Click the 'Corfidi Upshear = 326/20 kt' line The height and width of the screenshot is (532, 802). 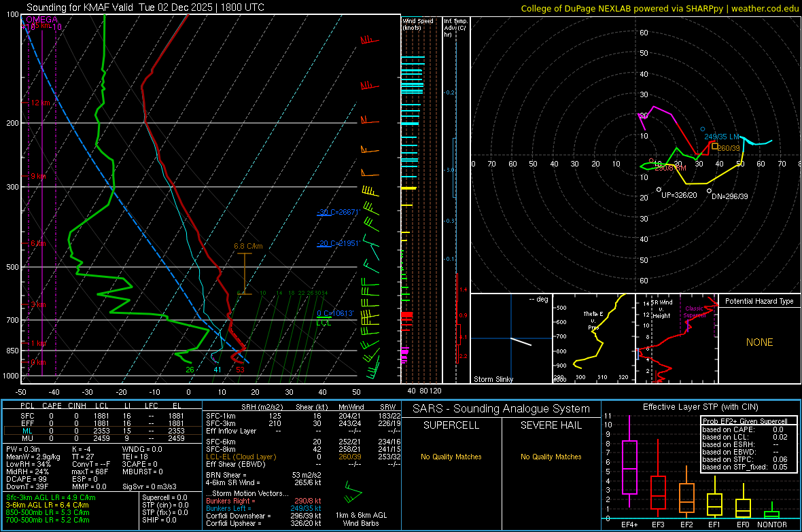click(264, 523)
